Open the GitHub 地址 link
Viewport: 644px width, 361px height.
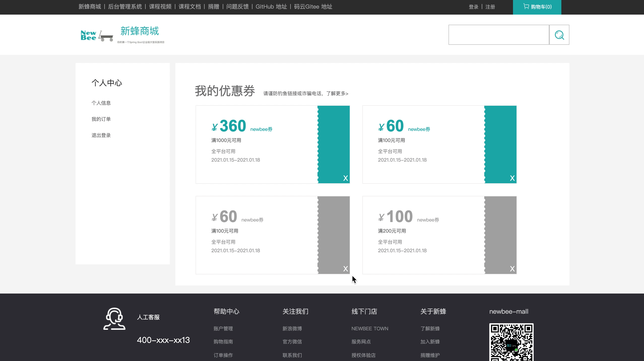271,7
